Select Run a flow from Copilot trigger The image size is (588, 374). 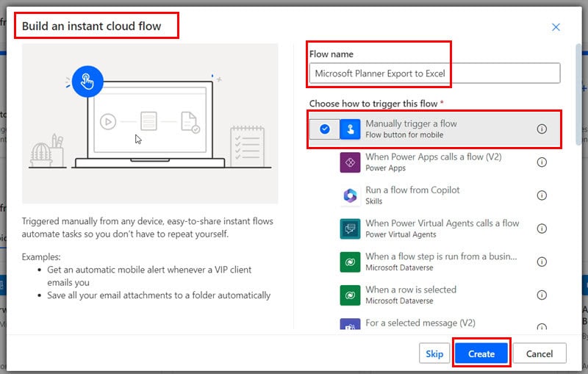click(435, 195)
